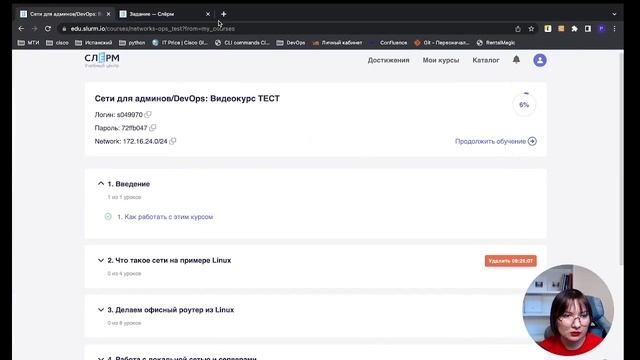Click the text 1 из 1 уроков
Viewport: 640px width, 360px height.
tap(124, 197)
